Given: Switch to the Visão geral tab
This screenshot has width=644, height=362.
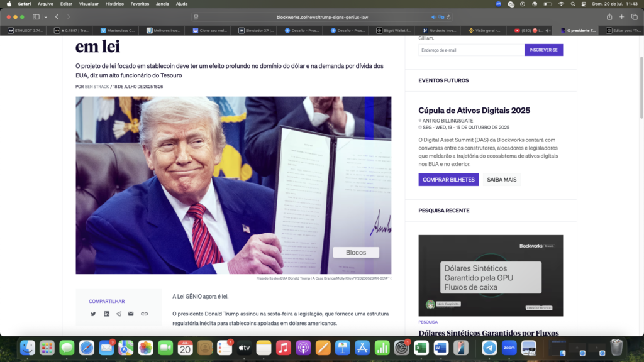Looking at the screenshot, I should [486, 30].
